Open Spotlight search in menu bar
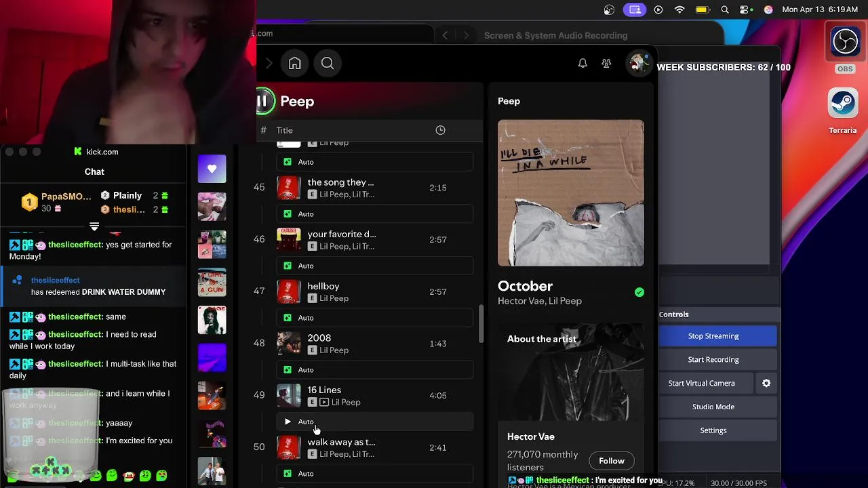The image size is (868, 488). (x=725, y=9)
